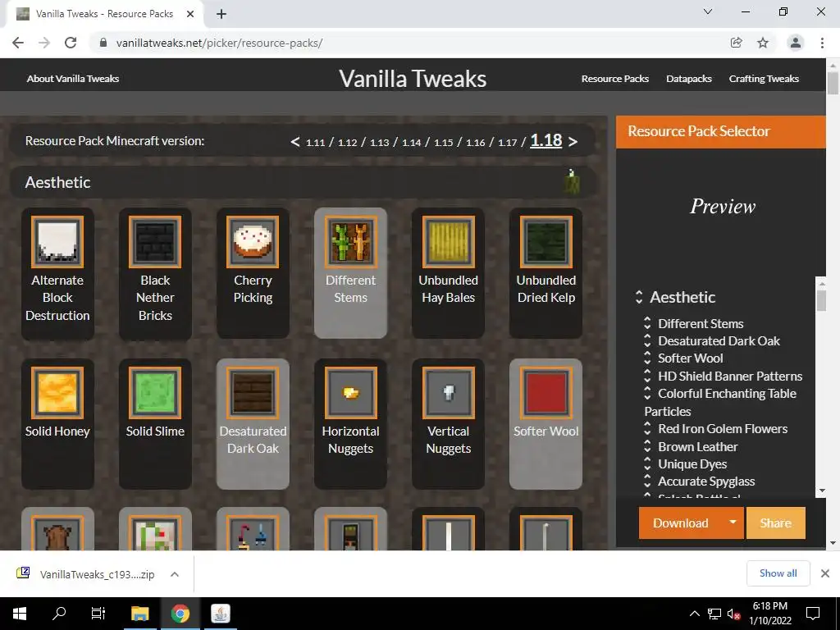Open the share this page icon

coord(737,43)
